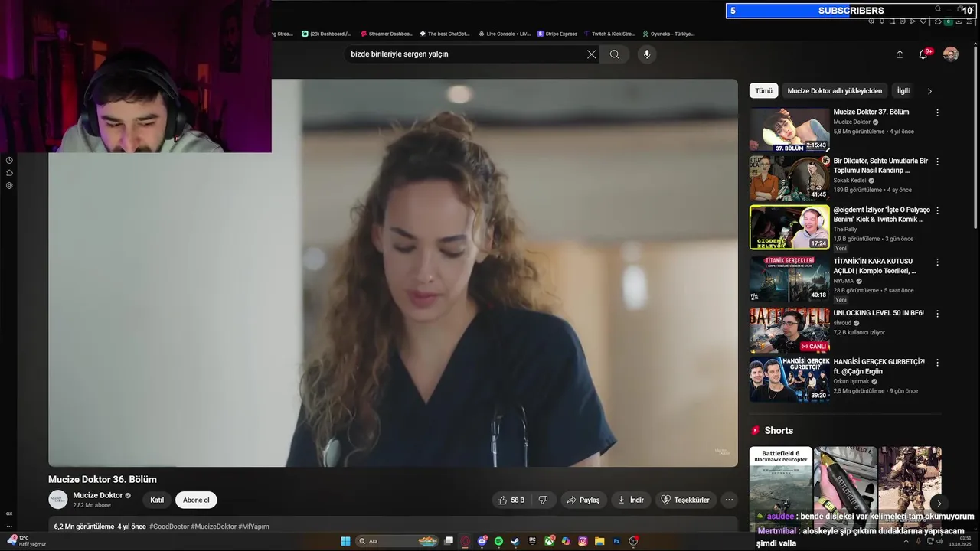Show more filter chips with right arrow

(929, 91)
